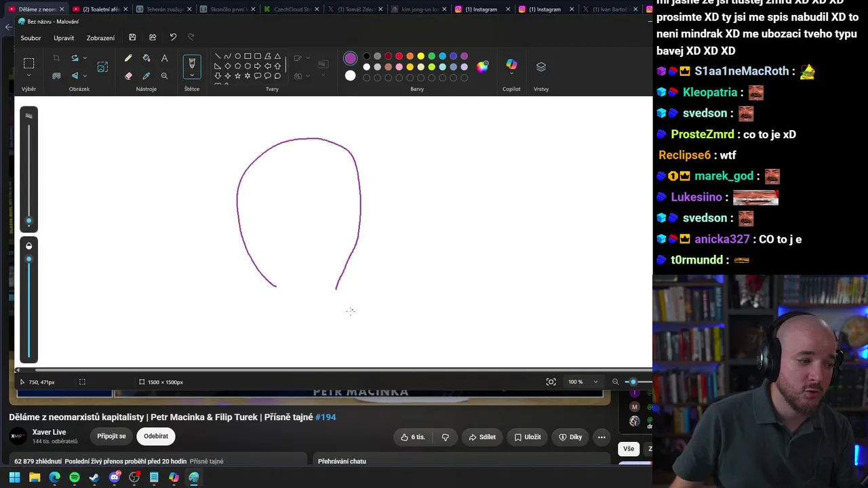Activate the Text tool
This screenshot has width=868, height=488.
point(164,58)
